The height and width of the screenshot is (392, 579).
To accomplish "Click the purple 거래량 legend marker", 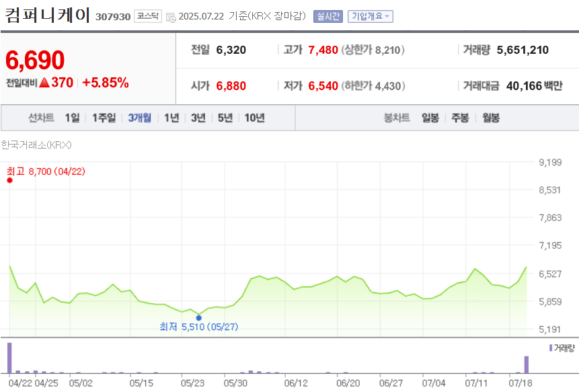I will click(x=551, y=348).
